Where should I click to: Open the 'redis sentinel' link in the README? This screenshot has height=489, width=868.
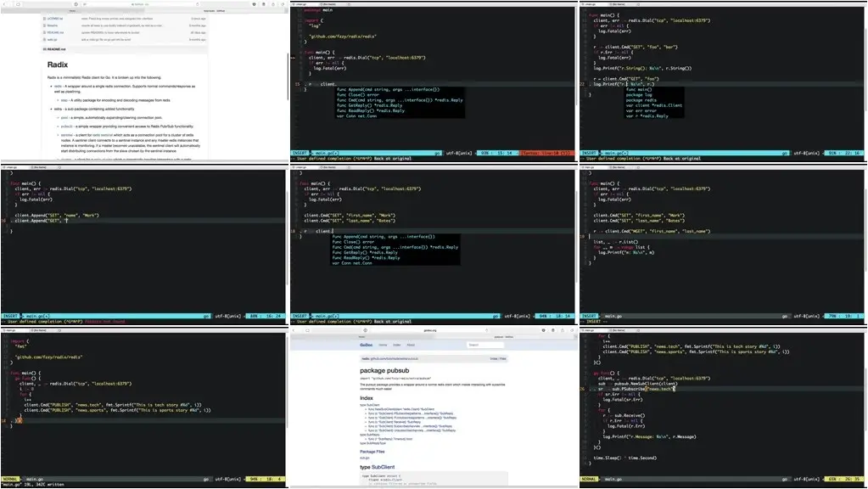(103, 135)
